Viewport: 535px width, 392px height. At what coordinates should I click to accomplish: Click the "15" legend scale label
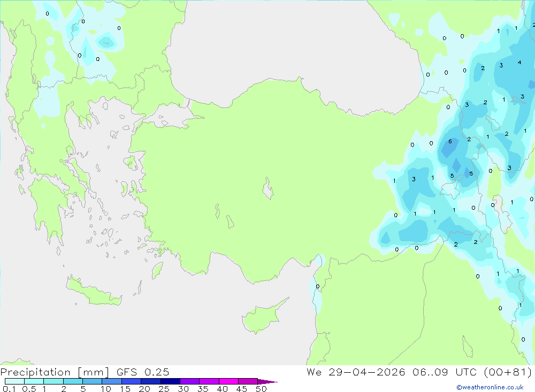click(125, 389)
